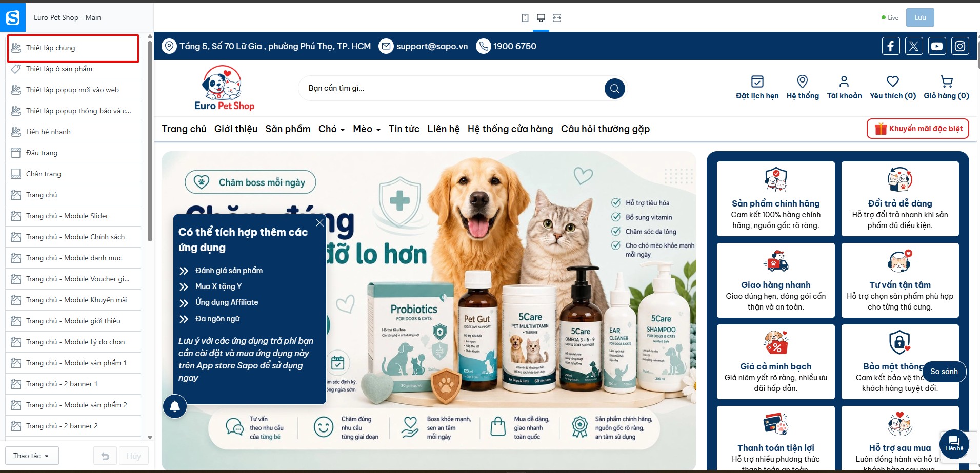Expand the Mèo menu dropdown
The height and width of the screenshot is (473, 980).
(367, 129)
